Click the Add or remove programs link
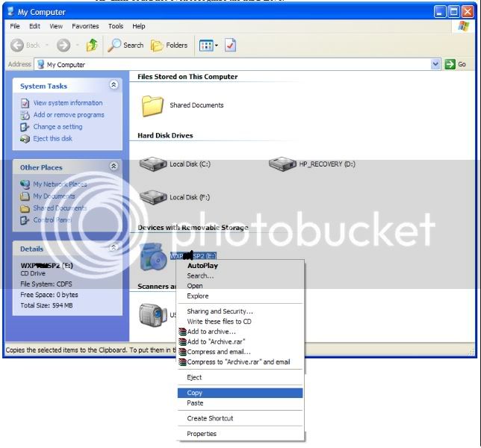 [x=69, y=115]
